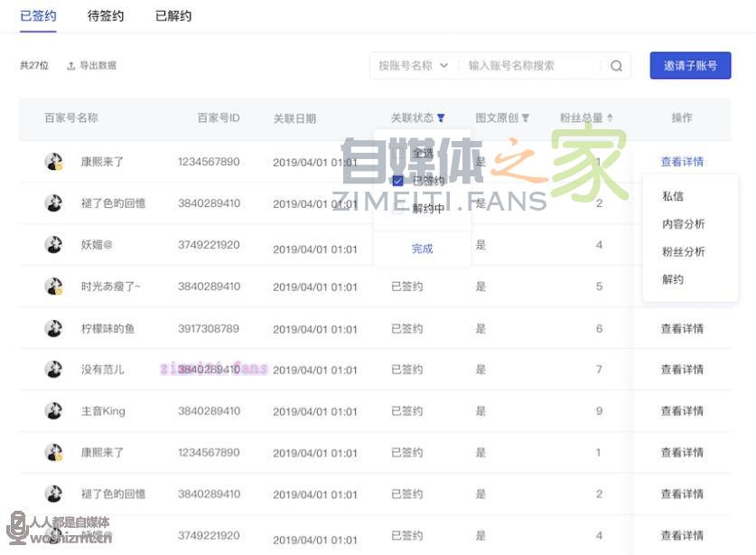Click the 关联状态 filter funnel icon
Viewport: 756px width, 555px height.
[441, 118]
